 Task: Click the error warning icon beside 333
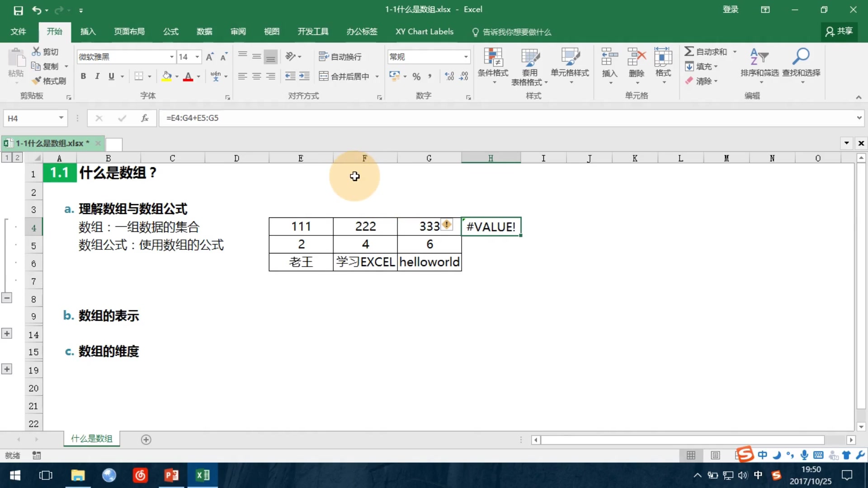coord(447,225)
